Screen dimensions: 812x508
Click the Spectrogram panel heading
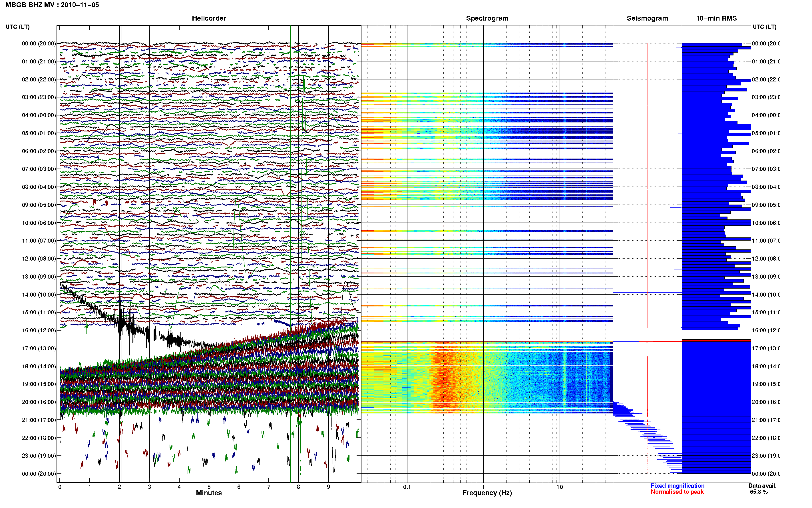487,18
